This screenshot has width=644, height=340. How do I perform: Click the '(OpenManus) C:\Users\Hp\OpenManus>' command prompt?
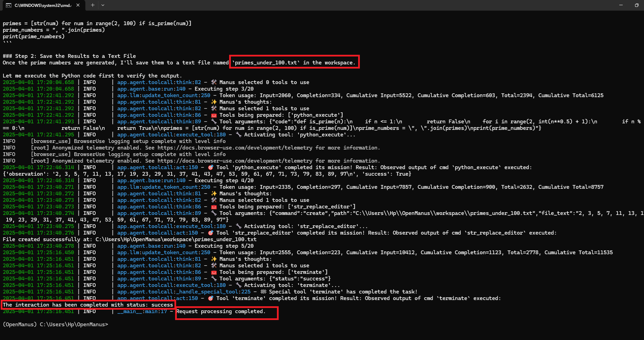click(x=55, y=324)
